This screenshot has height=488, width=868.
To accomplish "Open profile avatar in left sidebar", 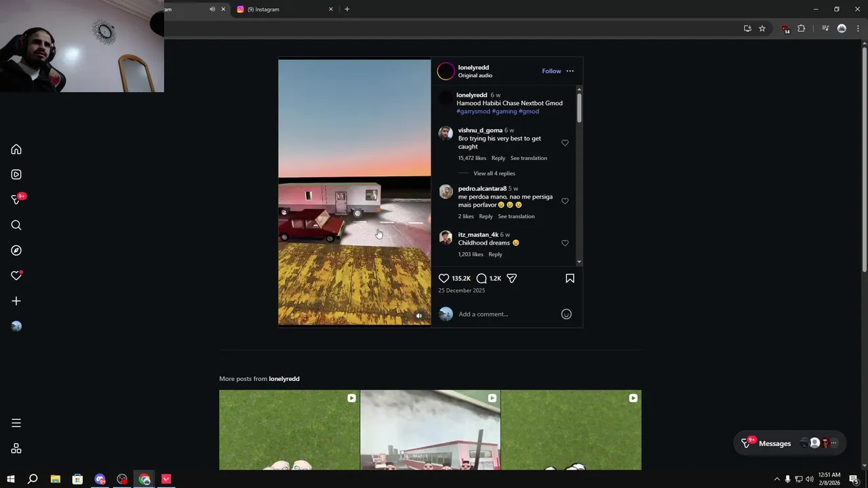I will point(16,326).
